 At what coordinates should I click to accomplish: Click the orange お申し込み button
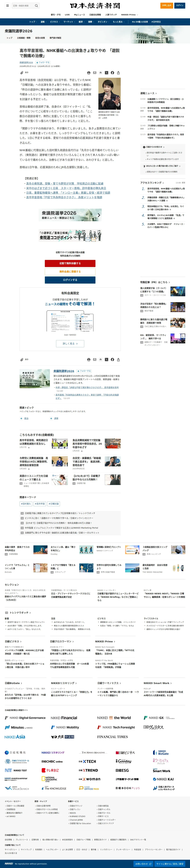coord(167,5)
